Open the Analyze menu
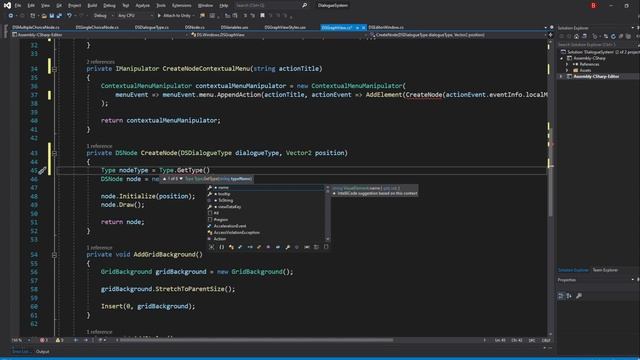Viewport: 640px width, 360px height. pyautogui.click(x=142, y=6)
